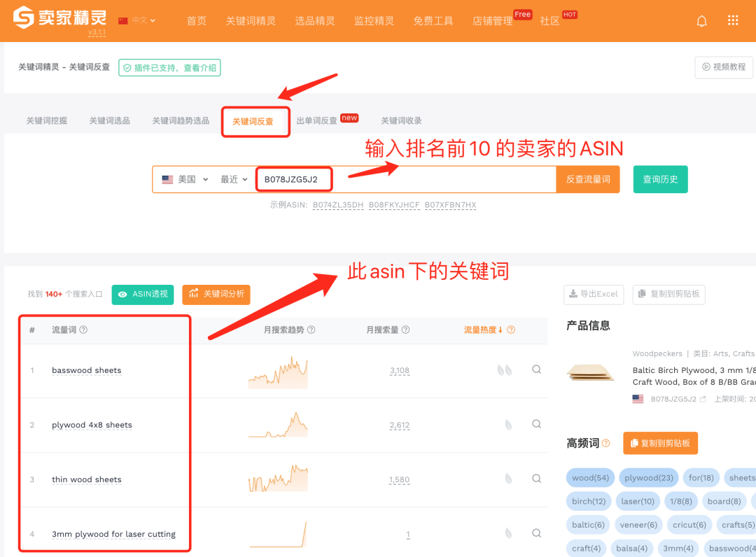Select the laser(10) frequency tag
756x557 pixels.
[x=638, y=501]
